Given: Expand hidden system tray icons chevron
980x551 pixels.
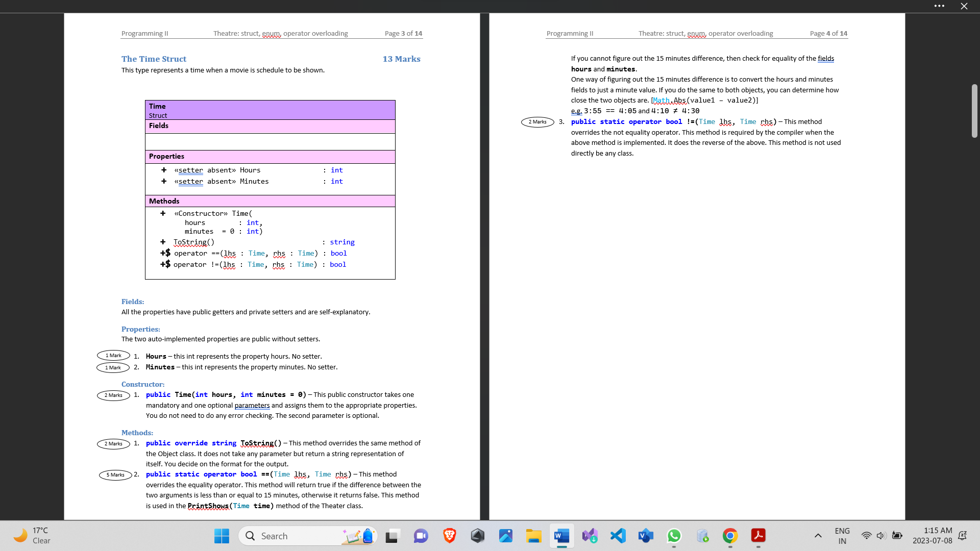Looking at the screenshot, I should click(818, 536).
